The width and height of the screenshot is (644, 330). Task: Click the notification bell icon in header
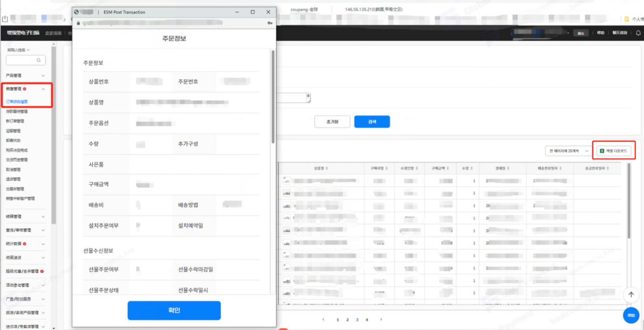tap(638, 33)
